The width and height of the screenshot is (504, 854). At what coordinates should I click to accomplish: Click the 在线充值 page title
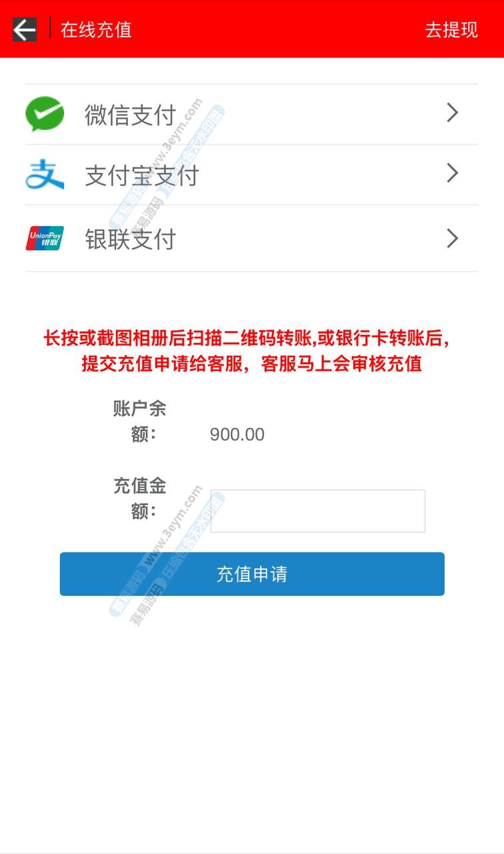tap(96, 30)
